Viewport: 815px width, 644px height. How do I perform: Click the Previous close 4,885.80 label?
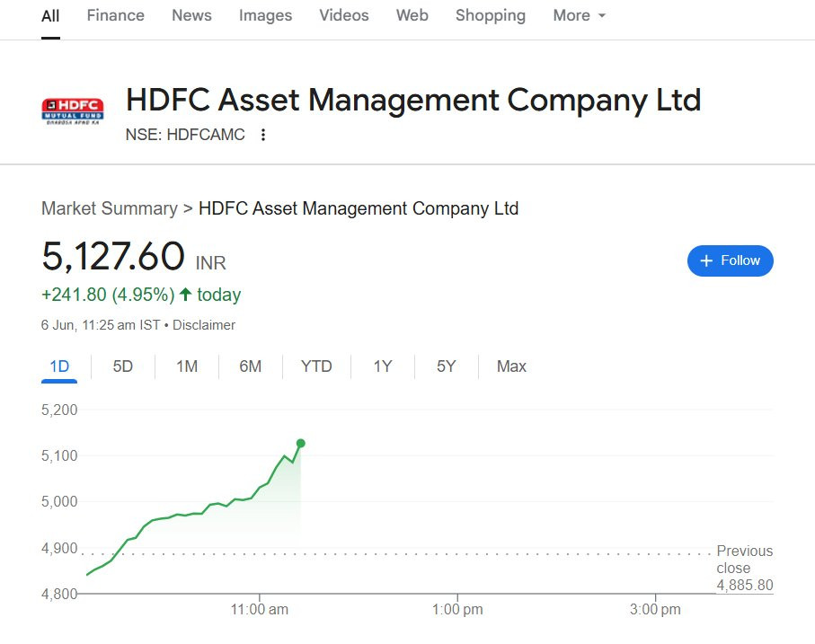click(745, 568)
